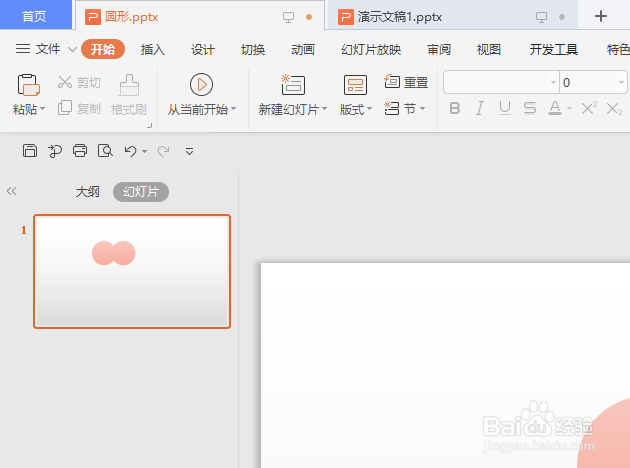The height and width of the screenshot is (468, 630).
Task: Open the 切换 Transitions ribbon tab
Action: tap(253, 49)
